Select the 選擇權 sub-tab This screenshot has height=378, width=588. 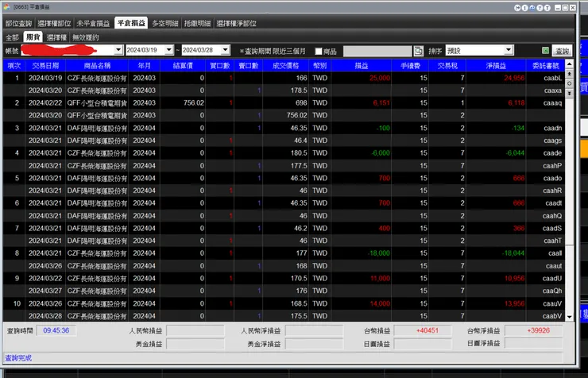56,37
